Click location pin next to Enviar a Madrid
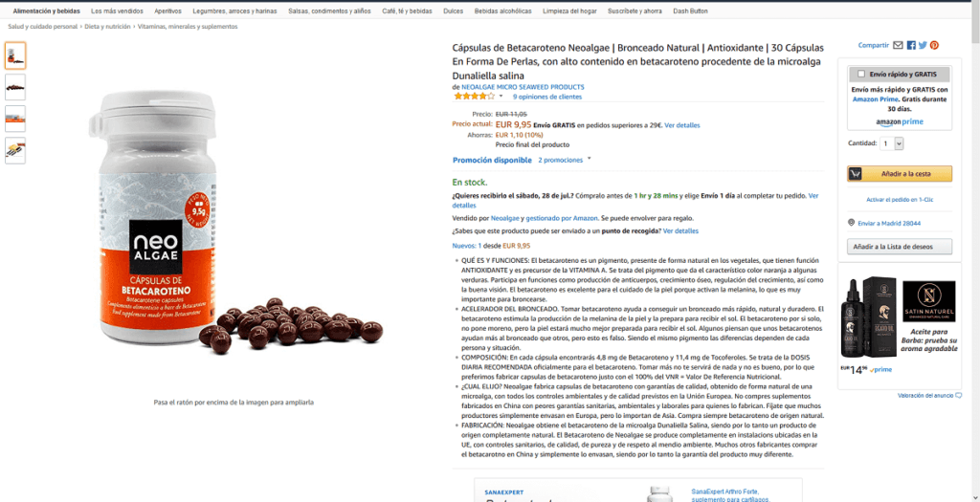 pos(851,222)
